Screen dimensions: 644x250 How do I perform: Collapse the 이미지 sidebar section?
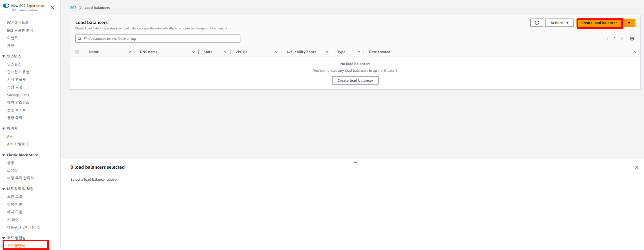(x=4, y=128)
